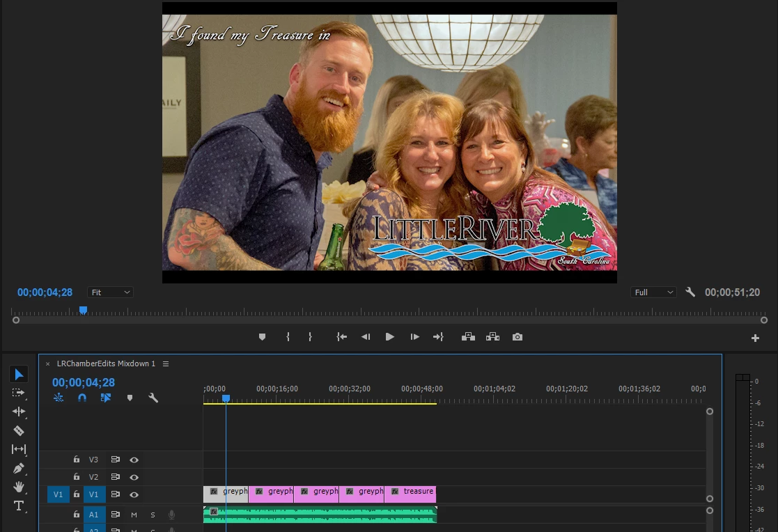The width and height of the screenshot is (778, 532).
Task: Toggle insert sequences as nests icon
Action: [x=59, y=398]
